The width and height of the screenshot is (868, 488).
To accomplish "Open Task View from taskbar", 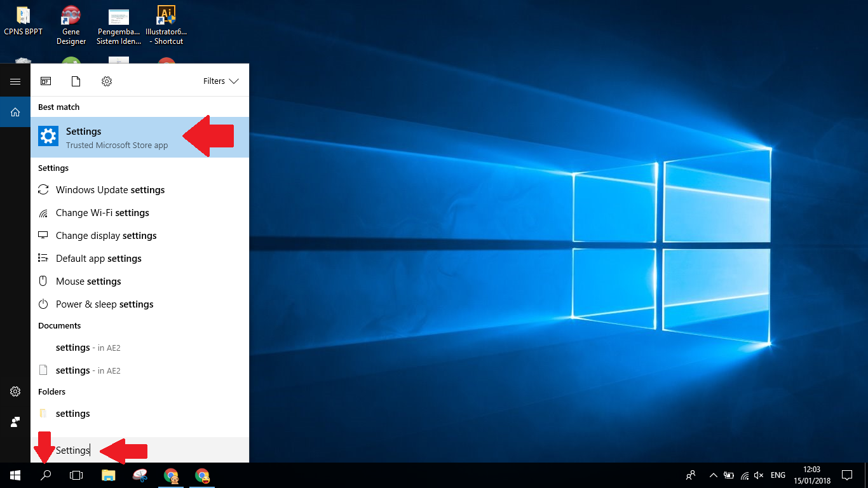I will (76, 475).
